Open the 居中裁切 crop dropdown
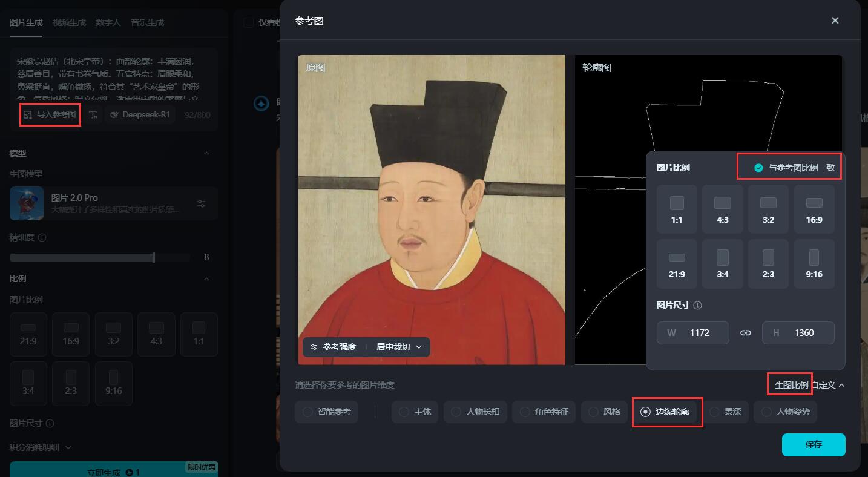 coord(399,347)
